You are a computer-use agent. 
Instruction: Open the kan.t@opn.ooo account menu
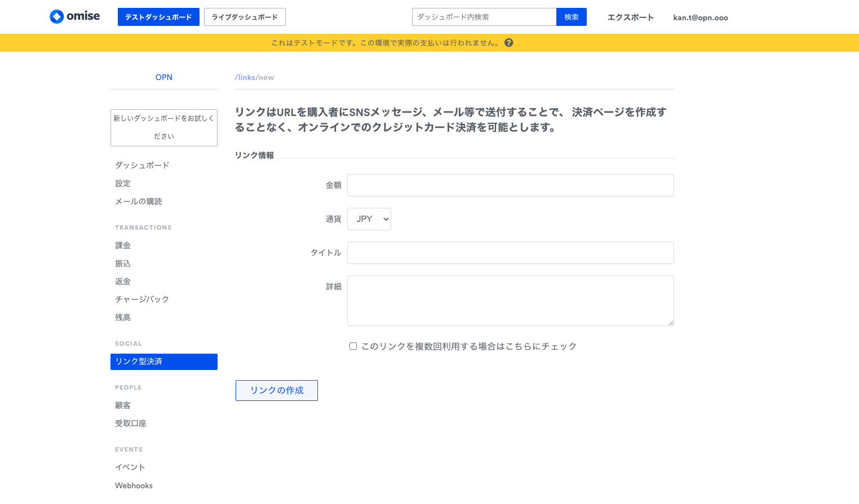[700, 17]
